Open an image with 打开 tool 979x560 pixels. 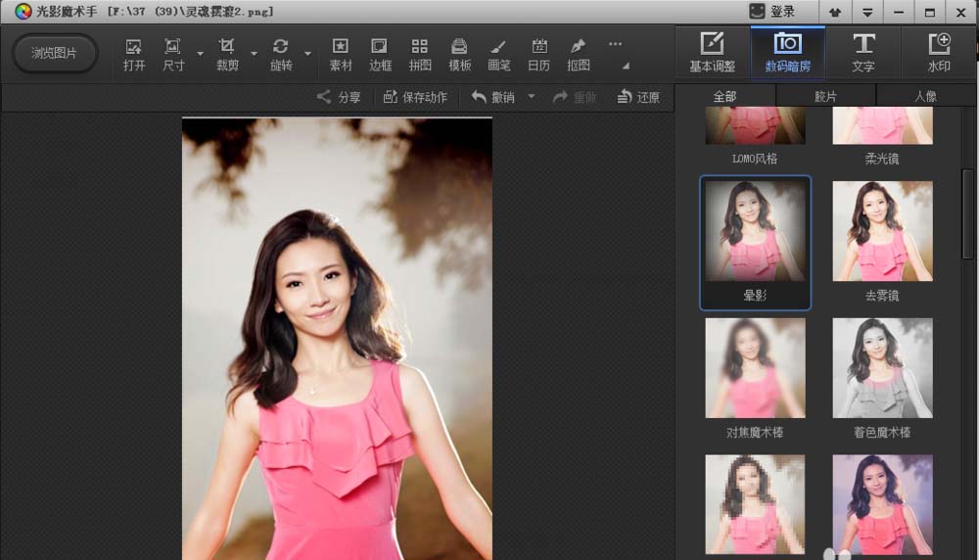click(133, 54)
